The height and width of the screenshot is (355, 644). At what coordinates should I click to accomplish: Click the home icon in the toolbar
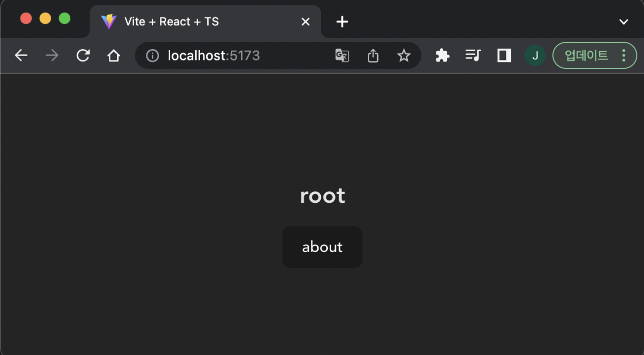114,56
